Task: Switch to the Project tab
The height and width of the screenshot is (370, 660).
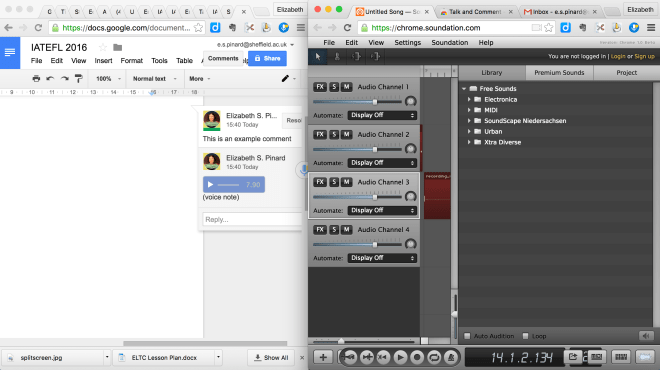Action: pyautogui.click(x=626, y=72)
